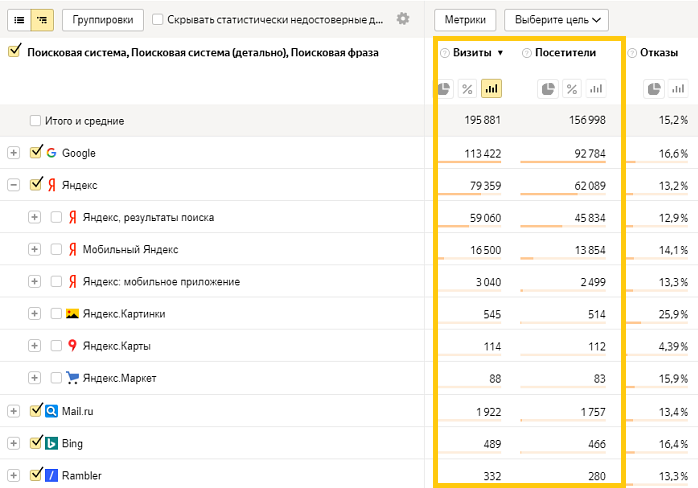This screenshot has height=488, width=698.
Task: Click the Bing logo icon
Action: click(52, 443)
